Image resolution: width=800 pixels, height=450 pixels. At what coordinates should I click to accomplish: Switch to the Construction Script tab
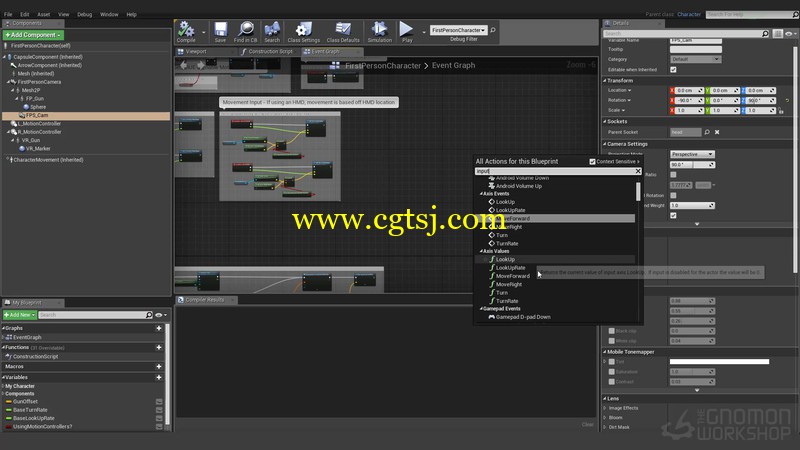270,52
